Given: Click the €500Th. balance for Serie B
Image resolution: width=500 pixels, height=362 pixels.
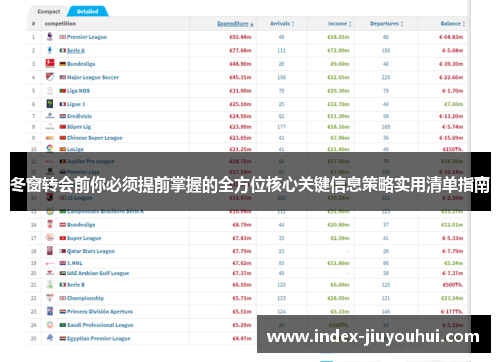Looking at the screenshot, I should tap(453, 285).
